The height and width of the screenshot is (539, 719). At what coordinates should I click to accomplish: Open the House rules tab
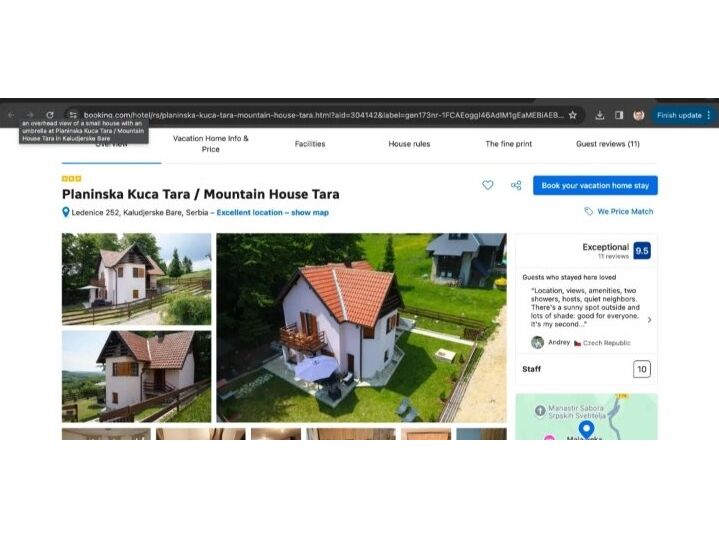point(409,144)
